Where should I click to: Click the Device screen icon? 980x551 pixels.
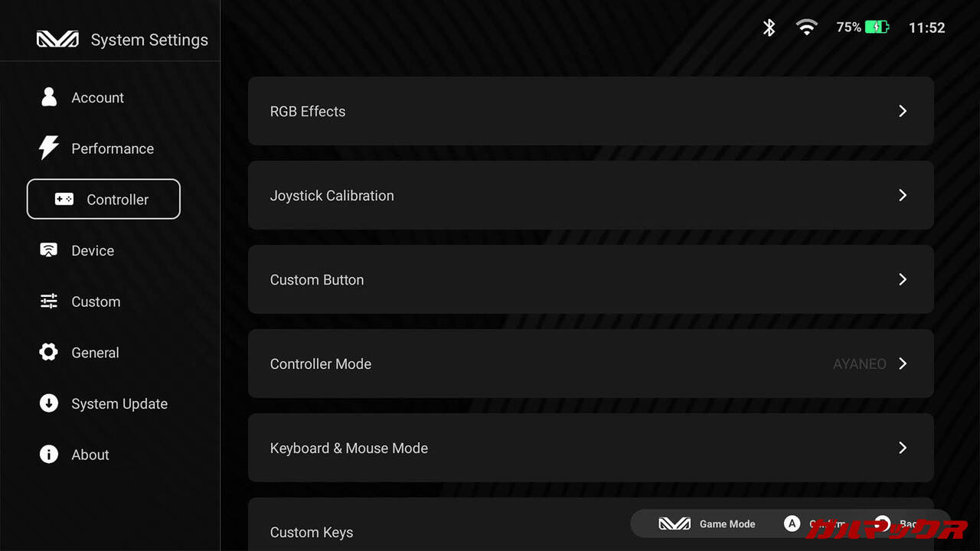[49, 250]
